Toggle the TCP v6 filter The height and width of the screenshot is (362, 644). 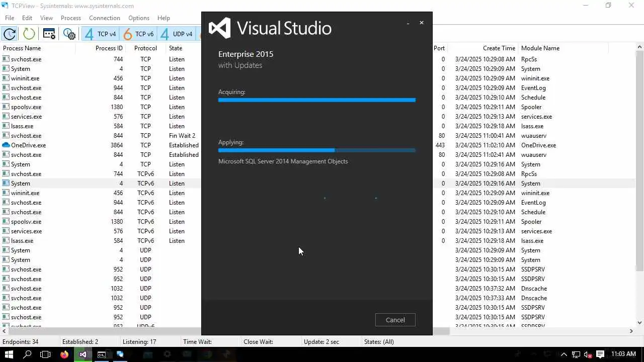139,34
